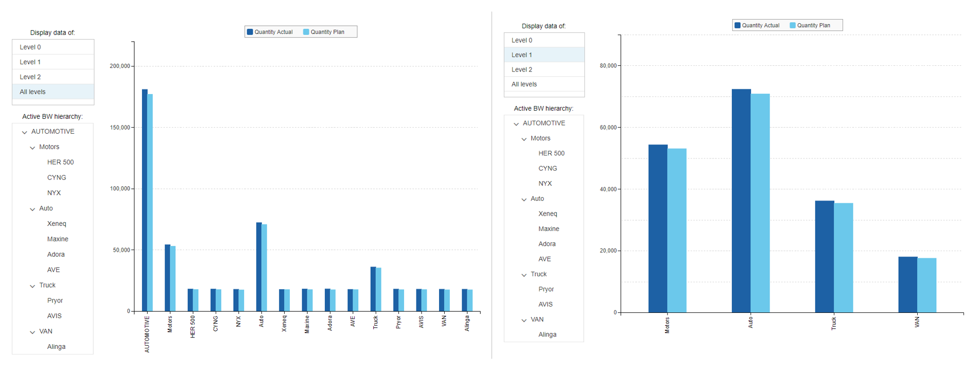The image size is (980, 371).
Task: Choose All levels in right display list
Action: [544, 84]
